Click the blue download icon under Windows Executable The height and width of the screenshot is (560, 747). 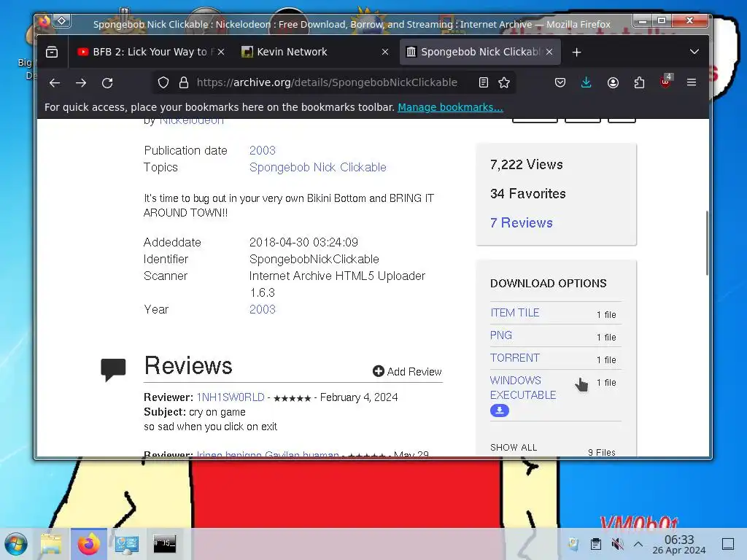[x=499, y=411]
